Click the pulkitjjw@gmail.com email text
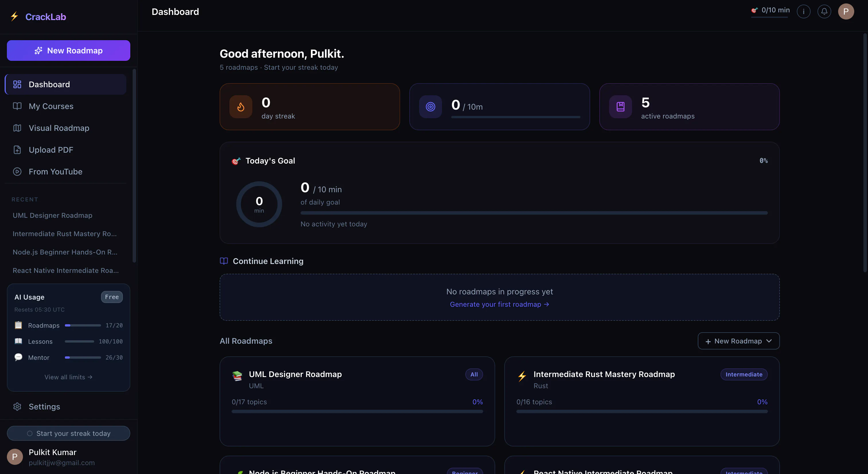The height and width of the screenshot is (474, 868). pos(62,463)
